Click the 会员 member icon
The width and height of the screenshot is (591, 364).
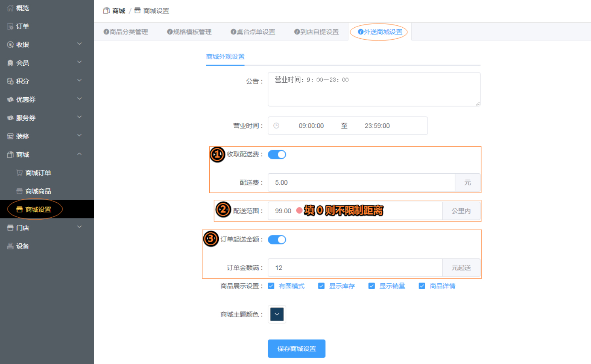[x=10, y=63]
